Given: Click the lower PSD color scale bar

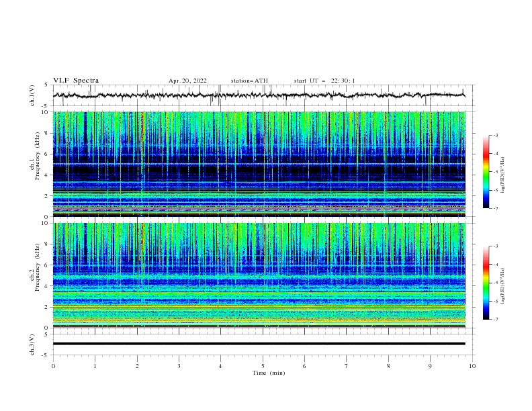Looking at the screenshot, I should [x=486, y=283].
